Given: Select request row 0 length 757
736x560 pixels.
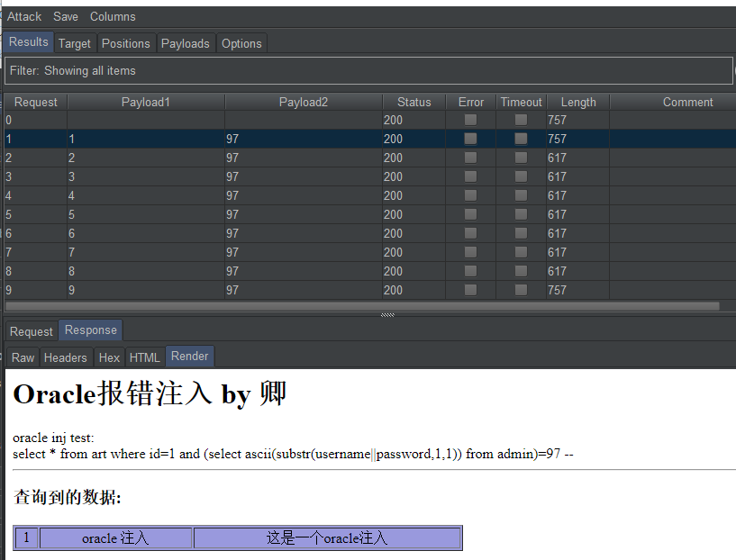Looking at the screenshot, I should 370,120.
